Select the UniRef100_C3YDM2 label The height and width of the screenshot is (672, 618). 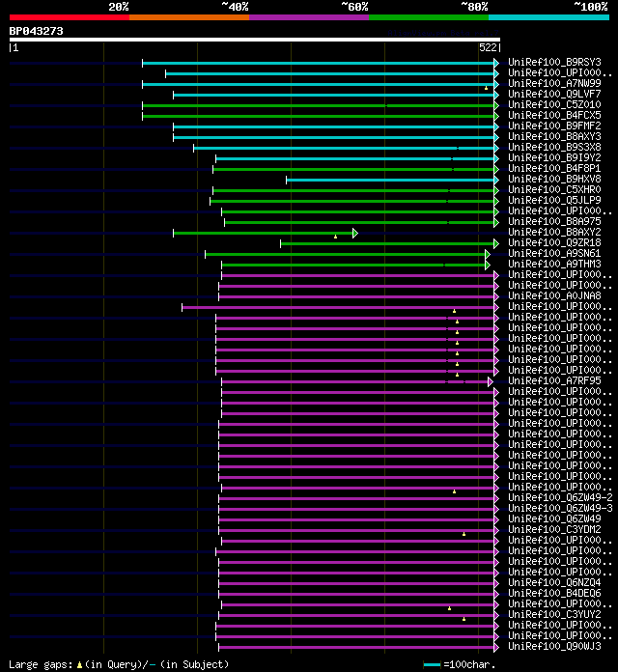click(x=554, y=529)
